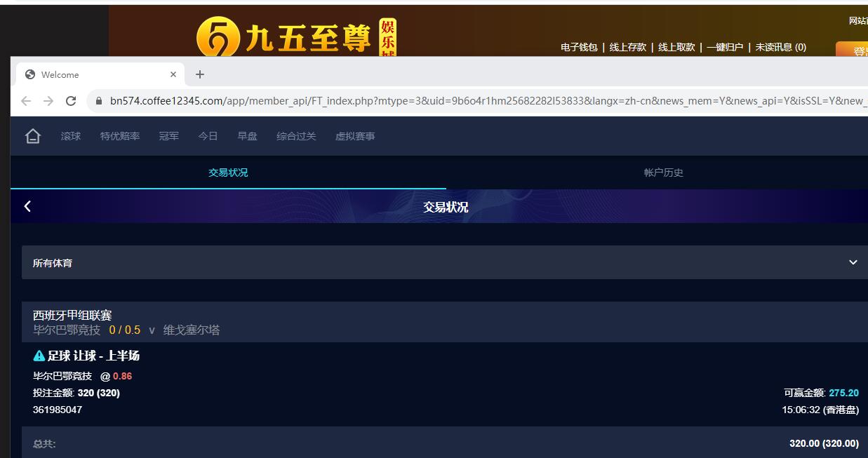Open the 滚球 menu item
The image size is (868, 458).
tap(71, 136)
